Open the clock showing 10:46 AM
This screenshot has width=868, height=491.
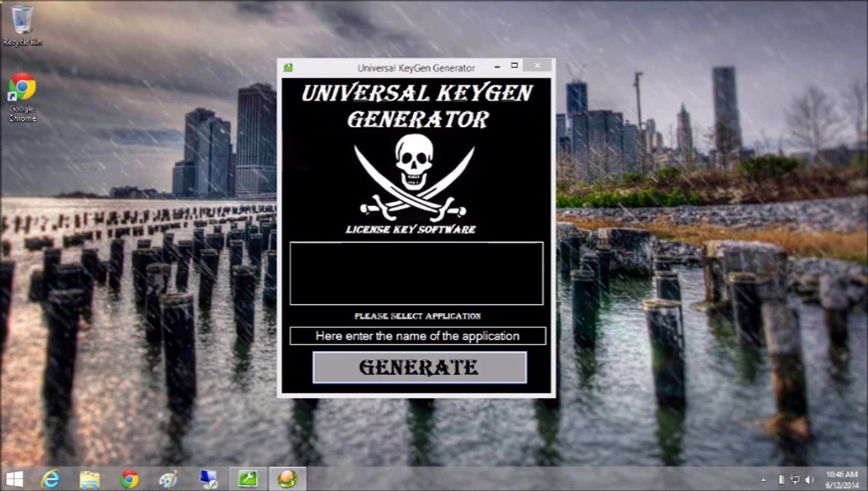point(841,479)
